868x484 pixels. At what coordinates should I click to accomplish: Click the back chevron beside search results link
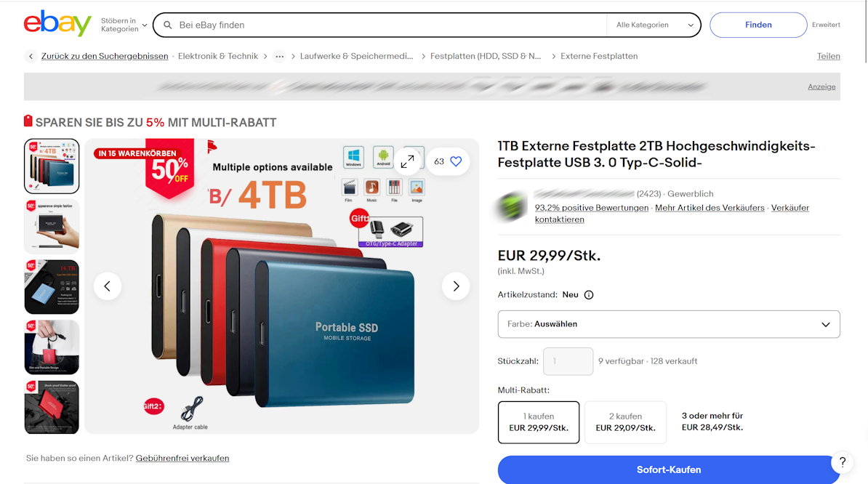(31, 56)
